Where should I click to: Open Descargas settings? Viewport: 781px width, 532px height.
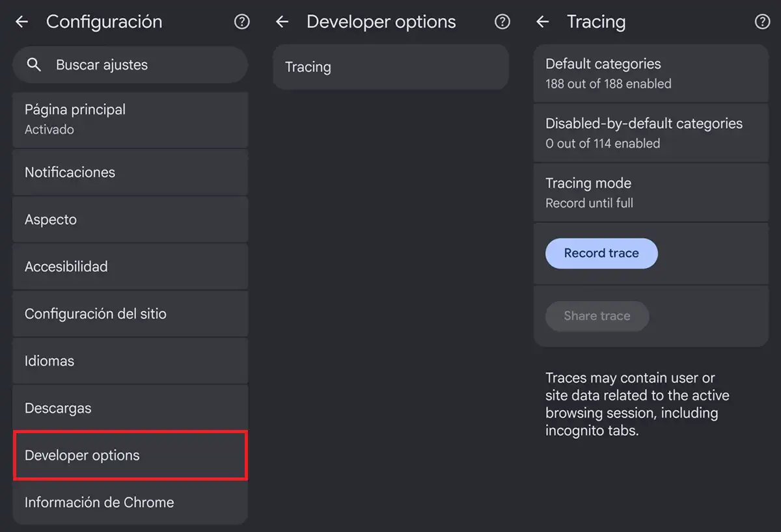[130, 408]
